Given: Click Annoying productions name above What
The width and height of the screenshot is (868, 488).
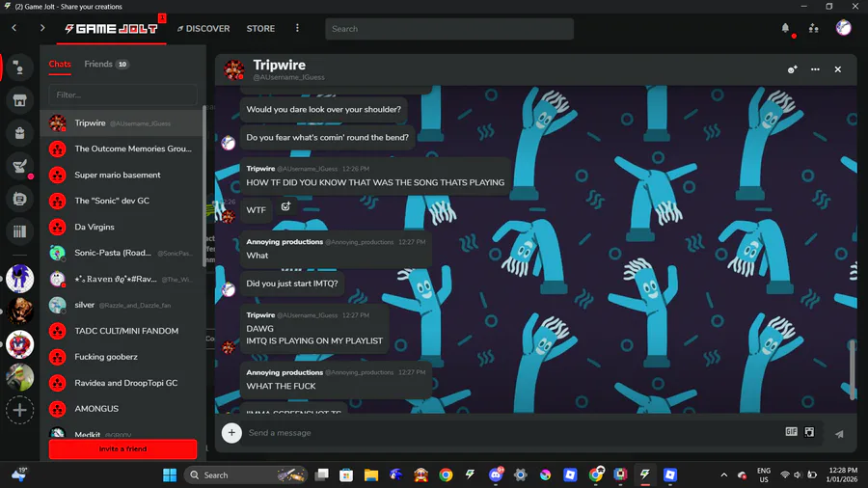Looking at the screenshot, I should [x=285, y=242].
